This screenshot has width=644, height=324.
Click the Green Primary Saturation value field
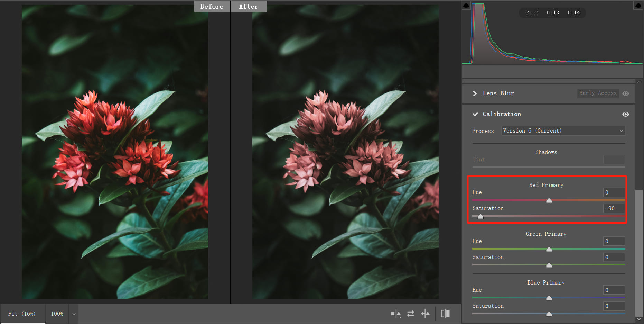coord(614,257)
